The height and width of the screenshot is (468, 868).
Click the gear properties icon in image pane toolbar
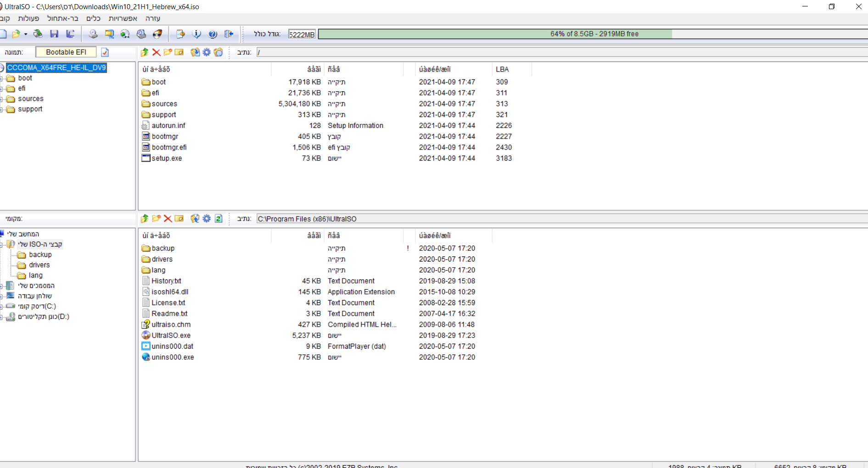coord(207,52)
